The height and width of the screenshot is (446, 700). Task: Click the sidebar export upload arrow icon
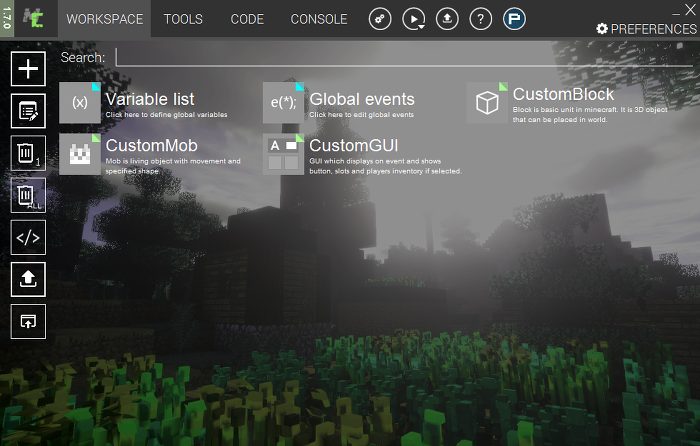28,279
